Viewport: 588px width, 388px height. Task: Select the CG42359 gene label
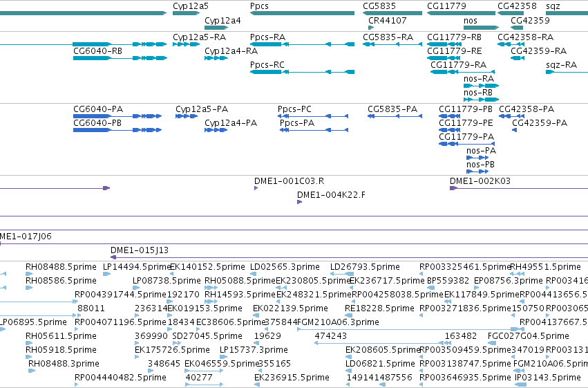(x=530, y=20)
